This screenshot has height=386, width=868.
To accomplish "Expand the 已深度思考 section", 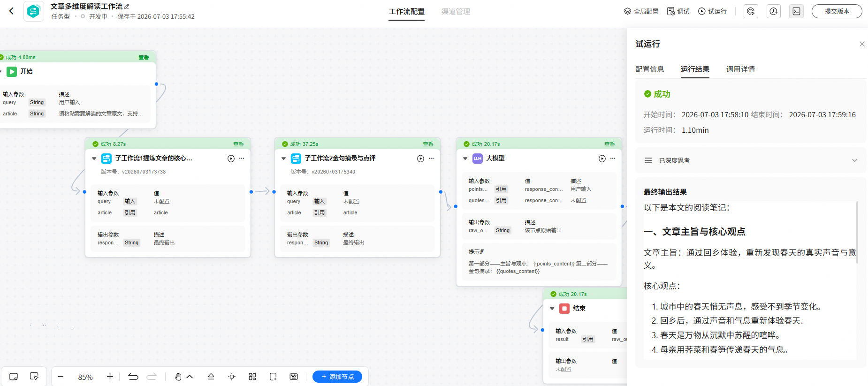I will (855, 160).
